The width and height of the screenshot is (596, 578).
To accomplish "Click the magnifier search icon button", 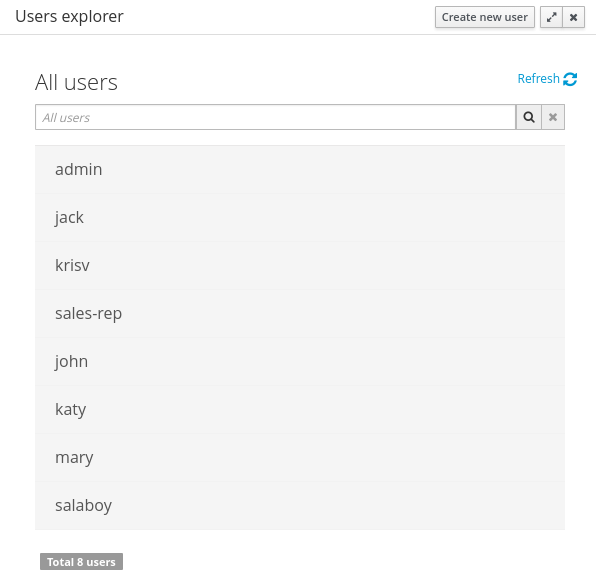I will tap(528, 117).
